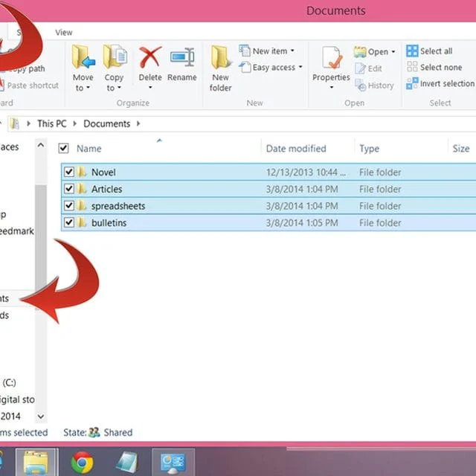This screenshot has height=476, width=476.
Task: Click This PC in the breadcrumb
Action: point(52,123)
